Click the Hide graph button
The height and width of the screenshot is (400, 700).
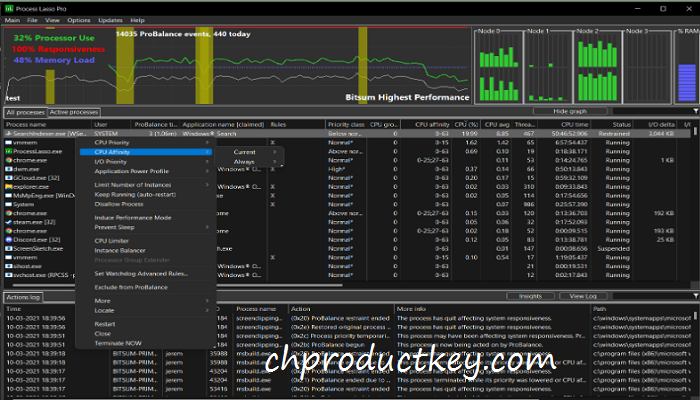[x=570, y=111]
